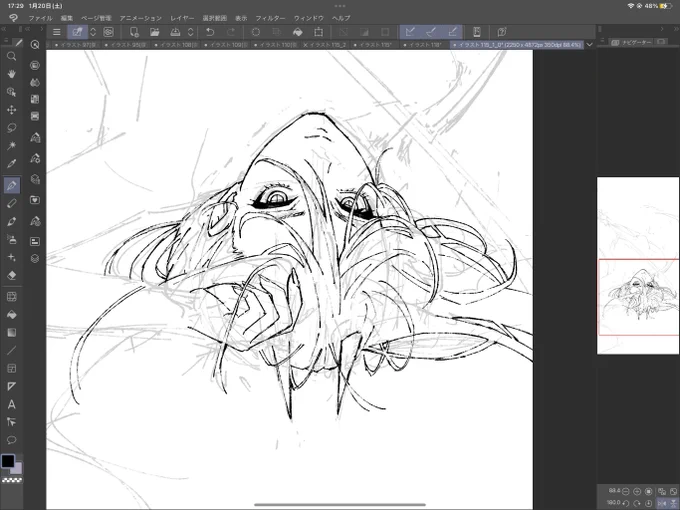Toggle horizontal flip in Navigator
The height and width of the screenshot is (510, 680).
pyautogui.click(x=662, y=503)
